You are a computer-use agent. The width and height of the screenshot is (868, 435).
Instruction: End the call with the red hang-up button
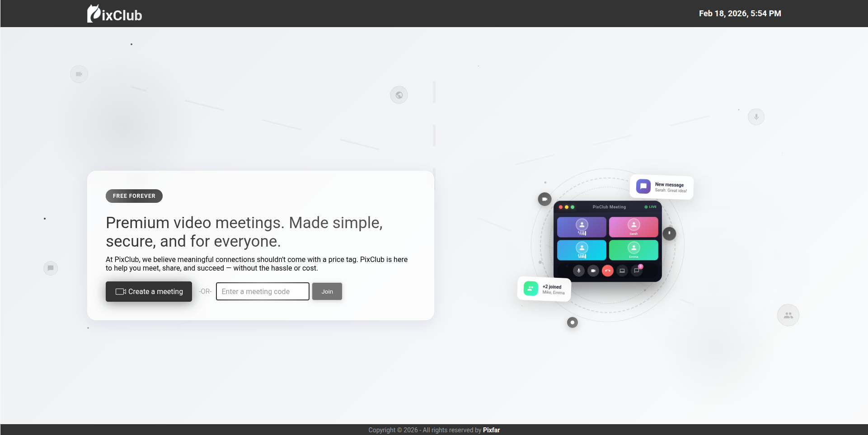(608, 271)
